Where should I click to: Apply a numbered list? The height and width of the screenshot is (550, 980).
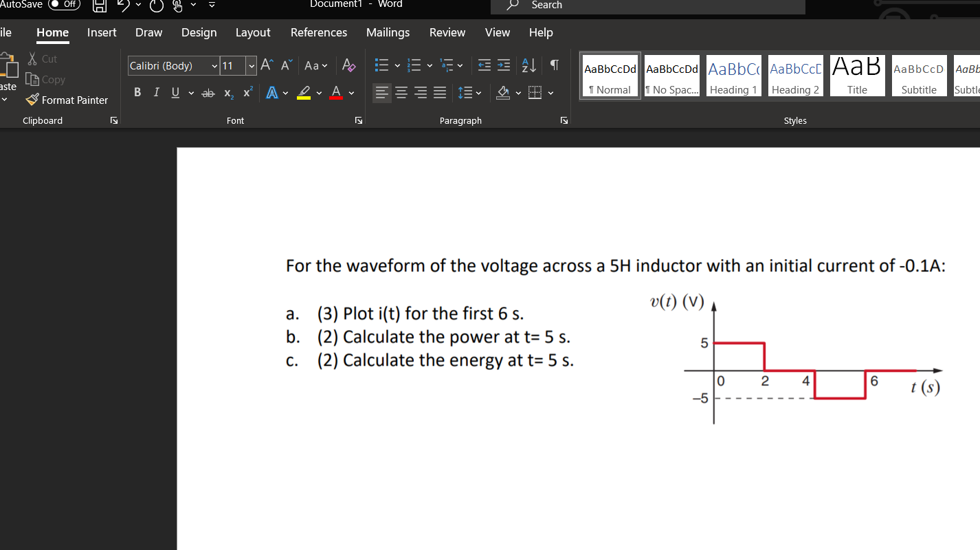414,65
